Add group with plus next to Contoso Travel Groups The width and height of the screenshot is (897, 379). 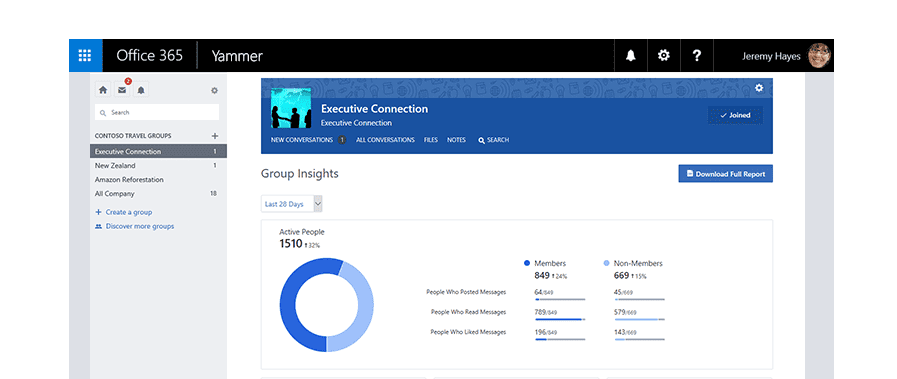pos(215,136)
